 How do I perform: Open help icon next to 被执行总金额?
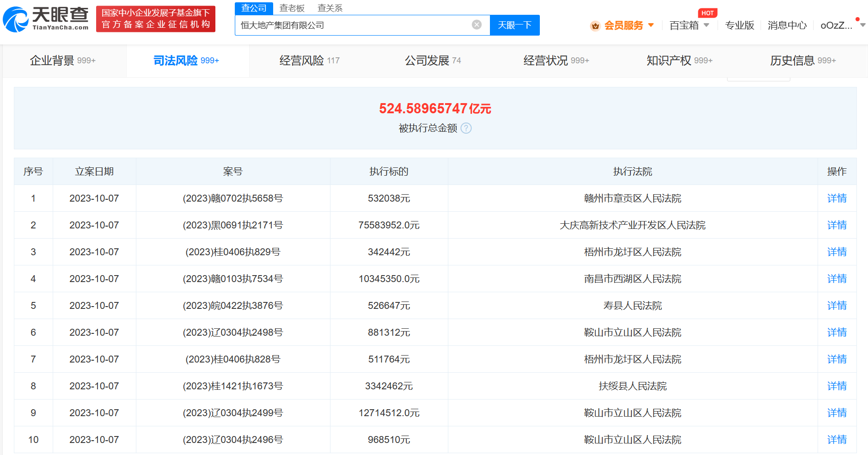point(466,128)
